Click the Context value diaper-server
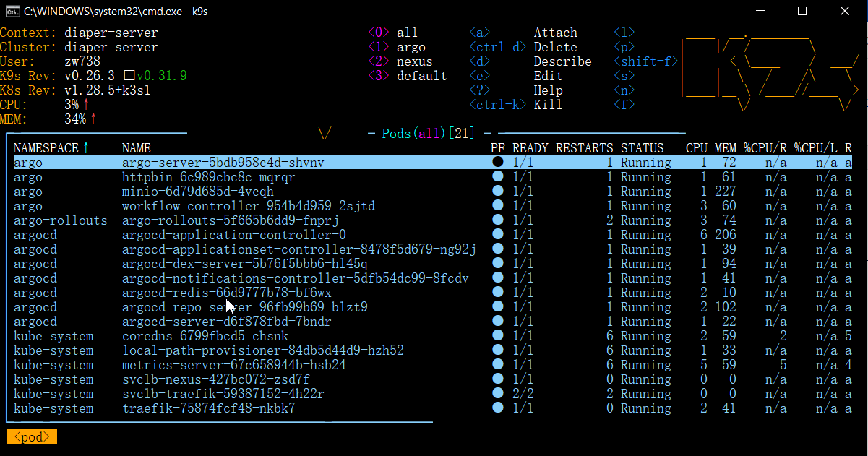 [x=111, y=33]
